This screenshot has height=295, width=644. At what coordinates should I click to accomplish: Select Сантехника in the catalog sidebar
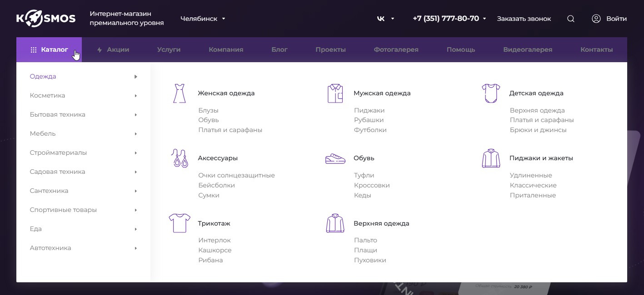pos(49,191)
